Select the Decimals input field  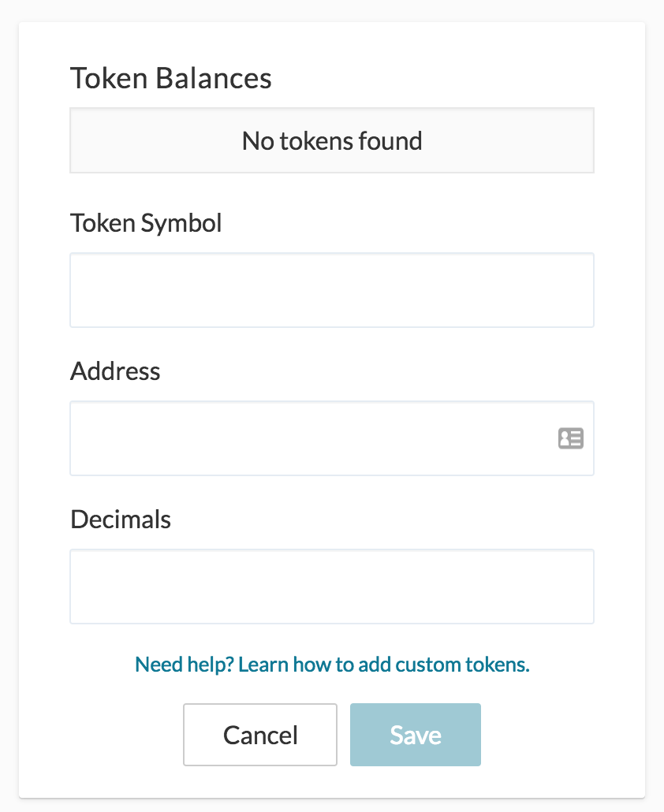(x=331, y=587)
